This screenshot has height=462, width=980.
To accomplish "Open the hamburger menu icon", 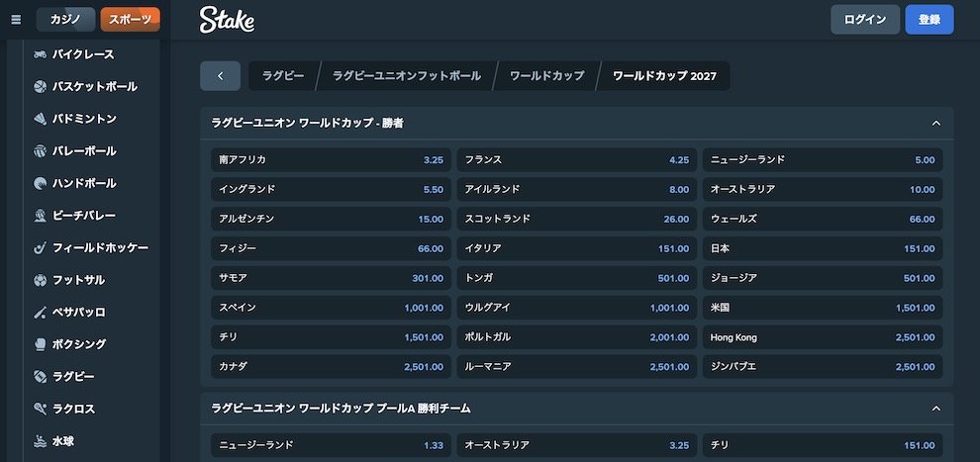I will [16, 20].
